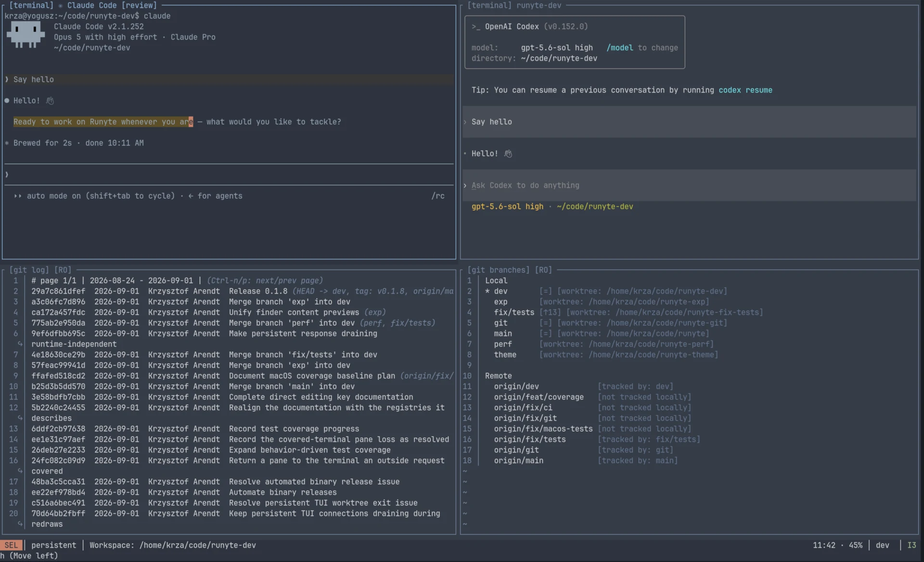The width and height of the screenshot is (924, 562).
Task: Click 'auto mode on (shift+tab to cycle)' text
Action: pos(101,196)
